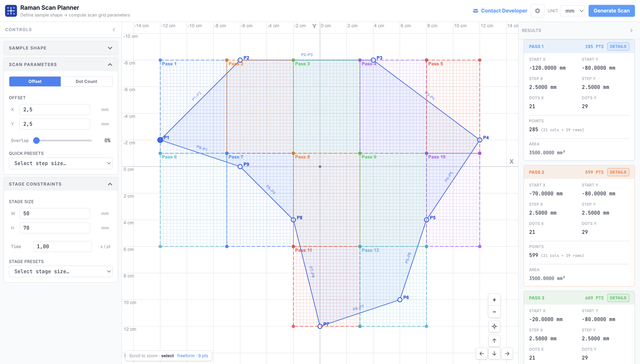Click the zoom in plus icon
The width and height of the screenshot is (640, 364).
494,300
